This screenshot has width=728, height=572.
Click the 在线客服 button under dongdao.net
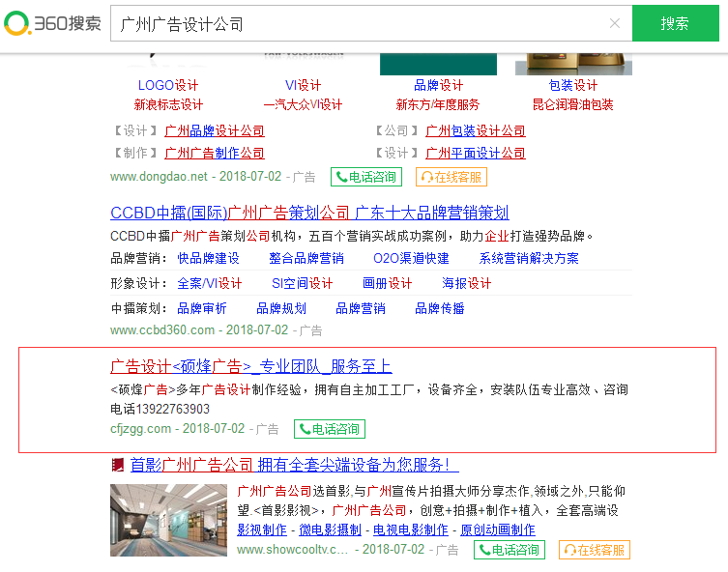click(x=451, y=177)
